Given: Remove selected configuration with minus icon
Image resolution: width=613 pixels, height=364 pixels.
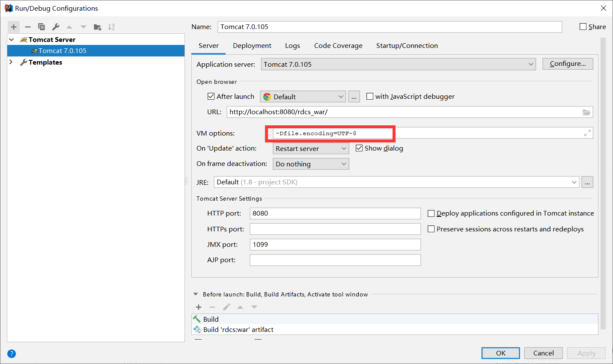Looking at the screenshot, I should click(28, 27).
